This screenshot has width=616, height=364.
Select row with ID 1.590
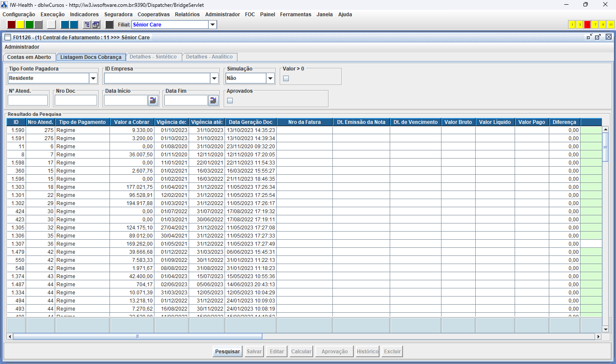(x=305, y=130)
